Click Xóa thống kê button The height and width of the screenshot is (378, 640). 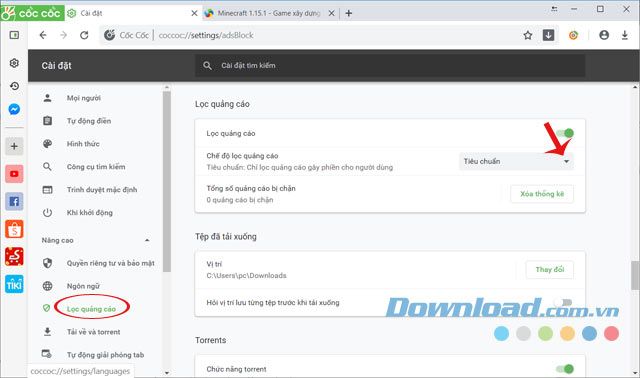click(542, 194)
